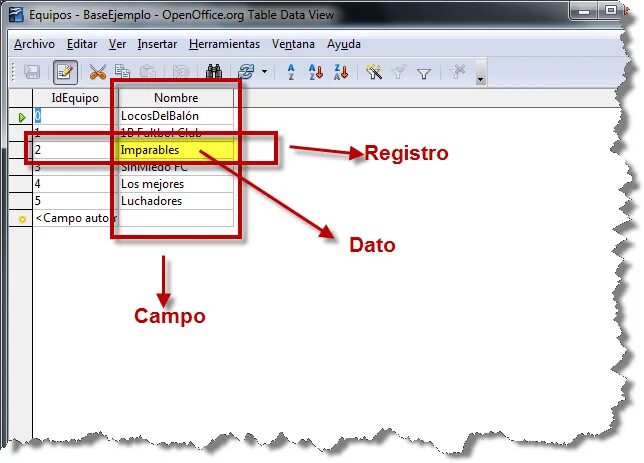
Task: Click the IdEquipo cell with value 4
Action: click(x=75, y=184)
